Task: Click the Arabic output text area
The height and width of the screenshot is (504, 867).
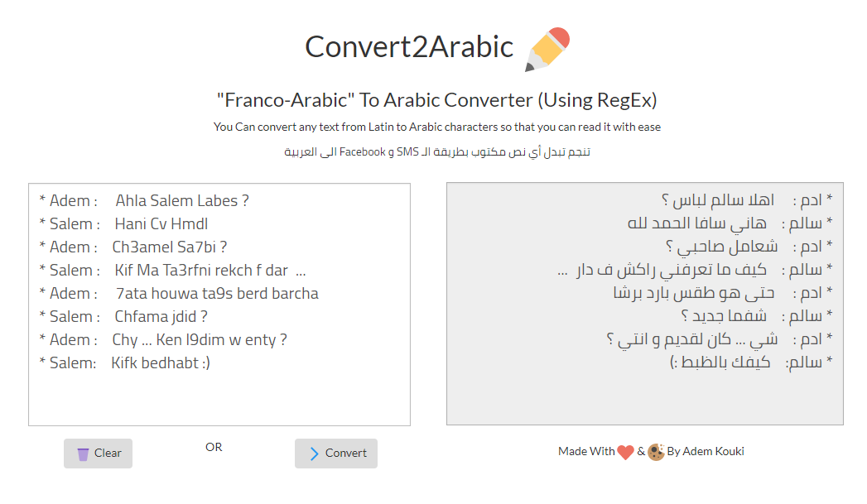Action: [645, 304]
